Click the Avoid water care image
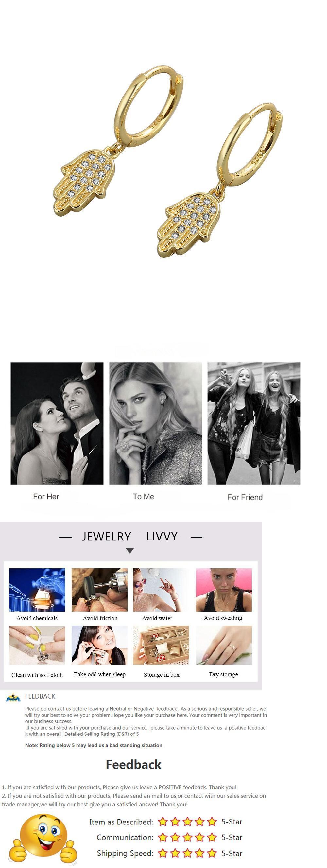Screen dimensions: 327x868 coord(161,590)
